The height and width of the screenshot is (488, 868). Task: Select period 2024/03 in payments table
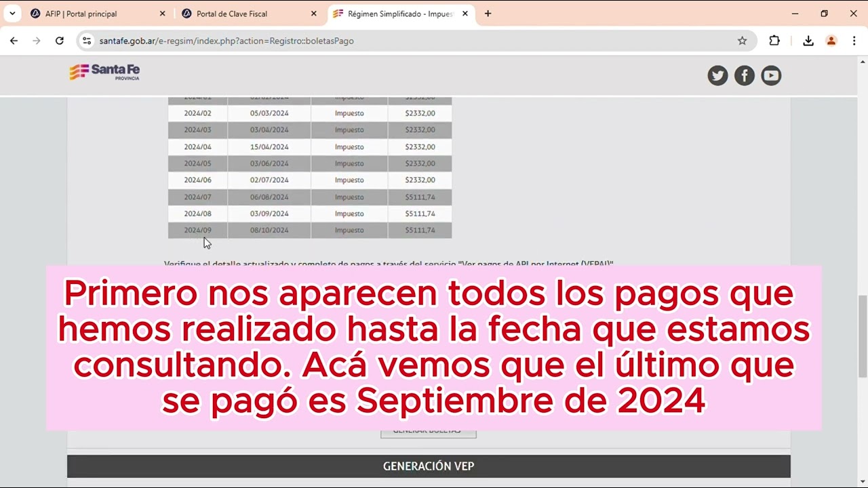(197, 129)
